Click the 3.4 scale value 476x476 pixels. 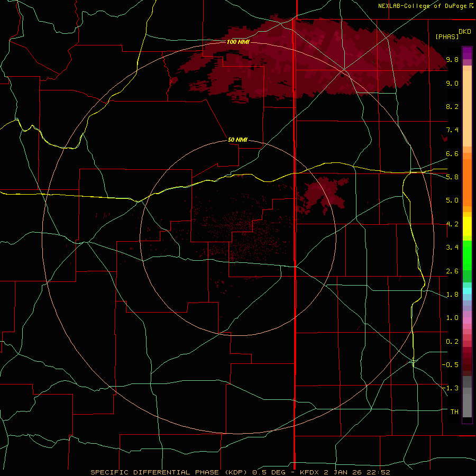pos(452,248)
